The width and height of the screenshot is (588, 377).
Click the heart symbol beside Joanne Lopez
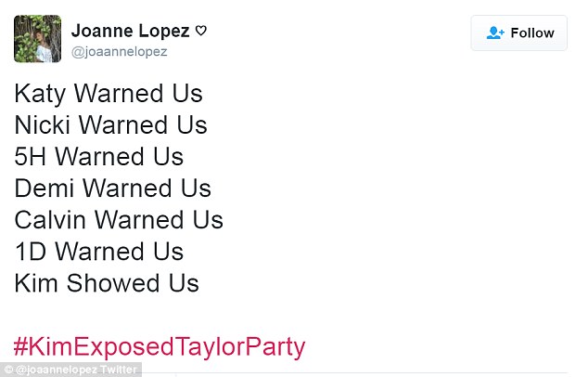pyautogui.click(x=201, y=31)
